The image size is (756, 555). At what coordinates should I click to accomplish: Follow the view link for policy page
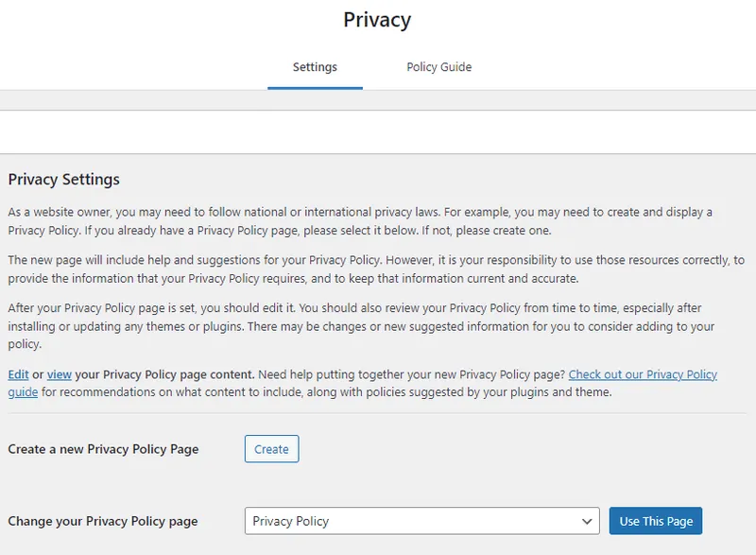(x=60, y=374)
